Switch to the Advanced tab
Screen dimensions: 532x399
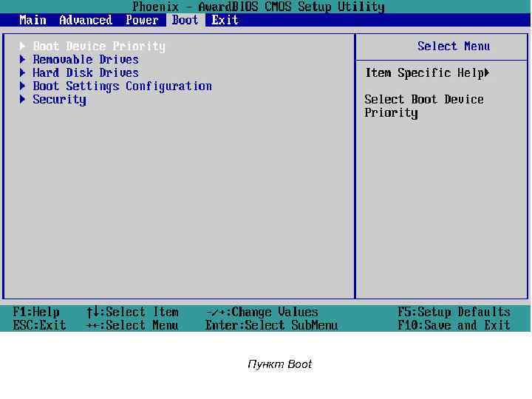tap(86, 20)
